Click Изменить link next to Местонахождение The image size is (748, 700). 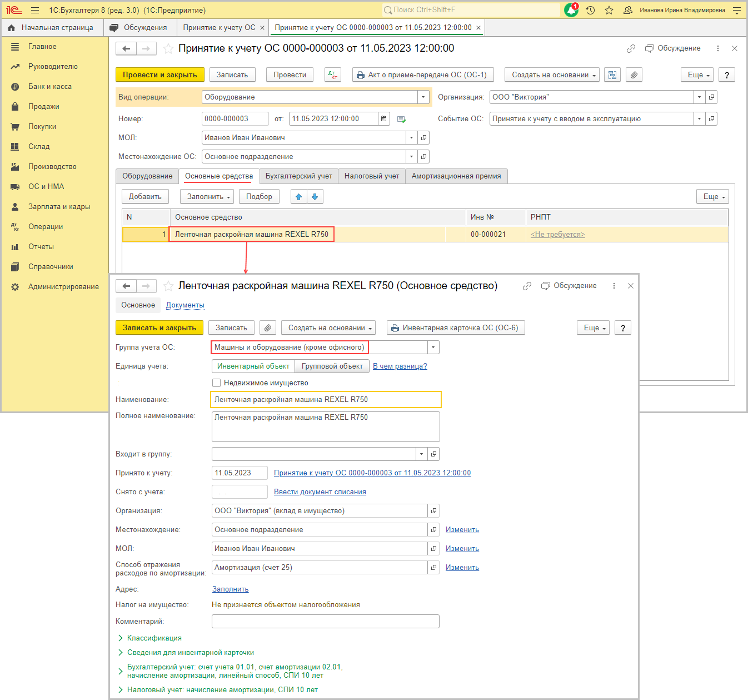tap(462, 530)
